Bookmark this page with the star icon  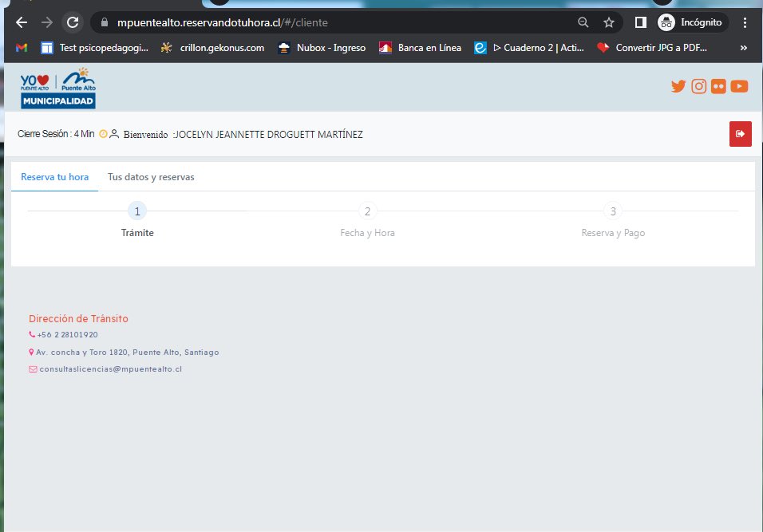point(609,22)
